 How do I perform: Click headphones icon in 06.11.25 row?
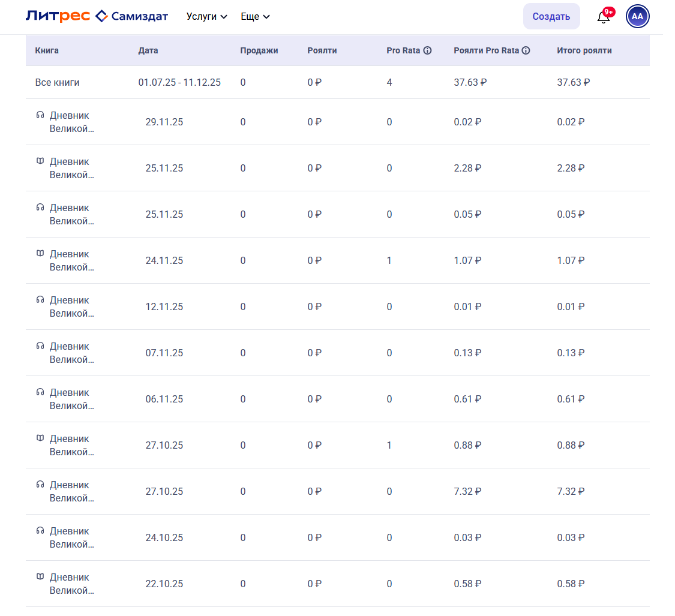(40, 392)
